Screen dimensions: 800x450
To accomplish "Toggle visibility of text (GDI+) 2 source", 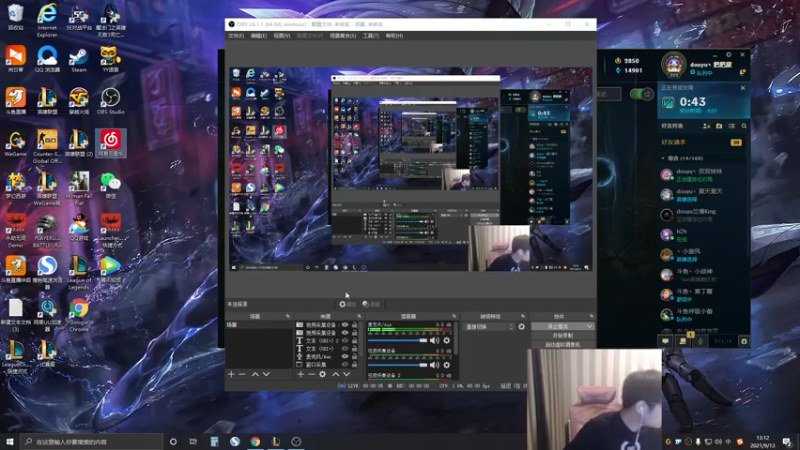I will [x=345, y=341].
